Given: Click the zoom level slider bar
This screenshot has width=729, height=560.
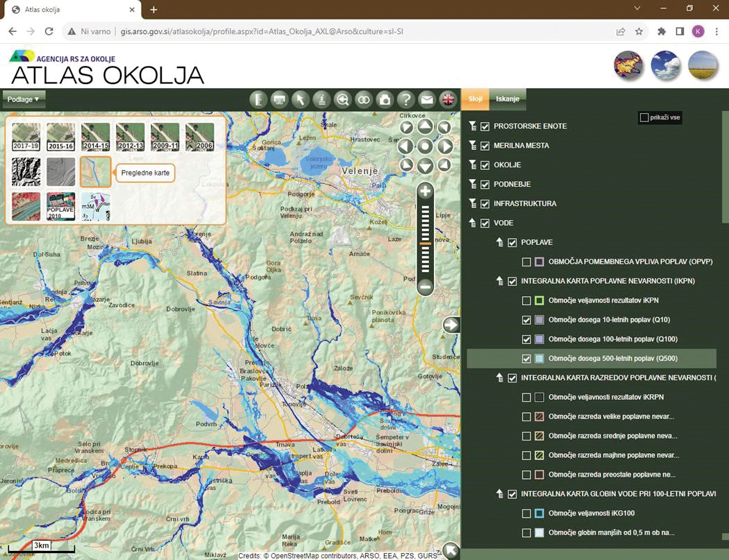Looking at the screenshot, I should click(x=426, y=238).
